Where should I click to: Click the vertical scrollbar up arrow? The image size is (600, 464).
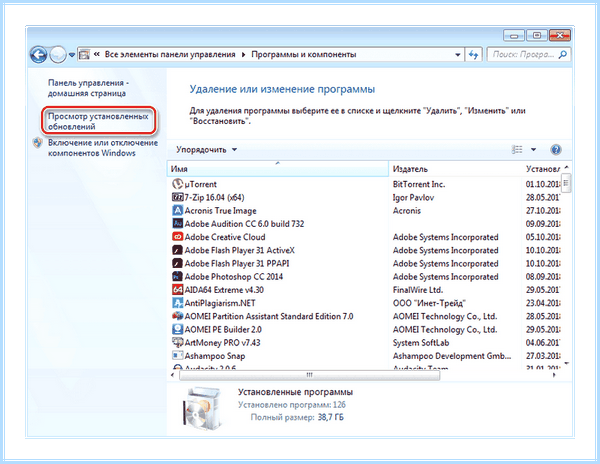tap(567, 167)
